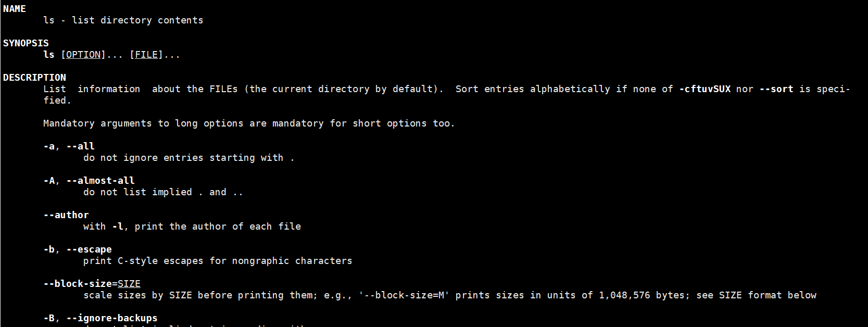Click the --escape option name
The height and width of the screenshot is (327, 868).
[x=89, y=249]
